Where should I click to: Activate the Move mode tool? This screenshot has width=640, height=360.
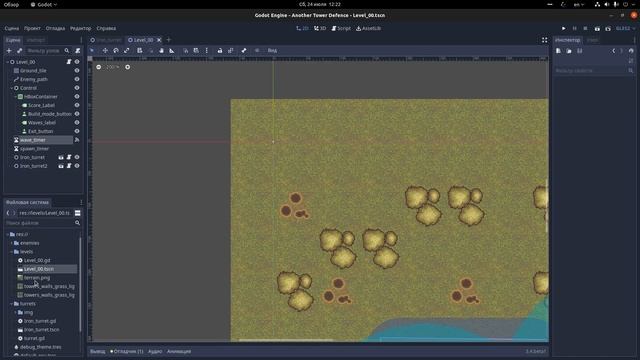coord(105,51)
